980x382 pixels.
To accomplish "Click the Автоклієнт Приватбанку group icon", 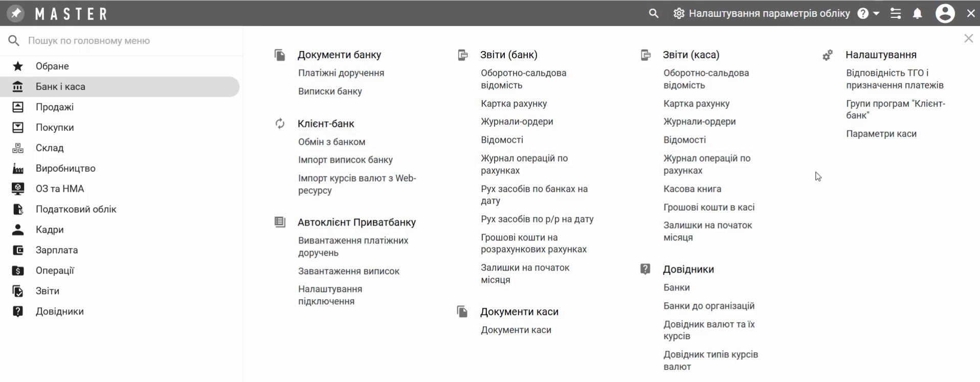I will tap(280, 222).
